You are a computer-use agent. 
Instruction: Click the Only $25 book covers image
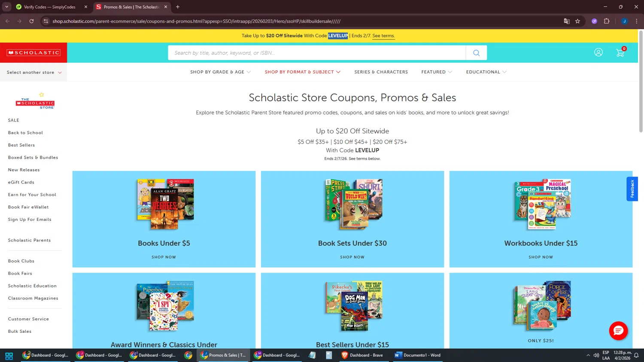pos(542,305)
